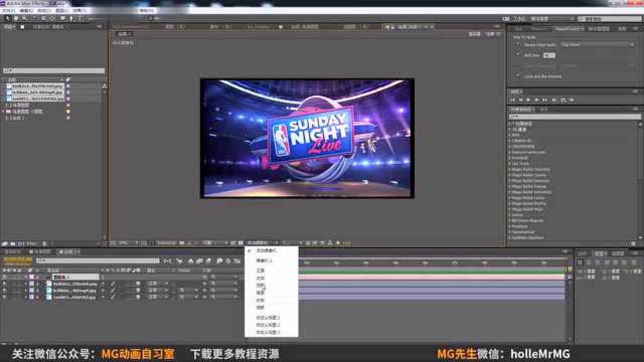Click layer 2 label color swatch
Screen dimensions: 644x362
point(31,284)
